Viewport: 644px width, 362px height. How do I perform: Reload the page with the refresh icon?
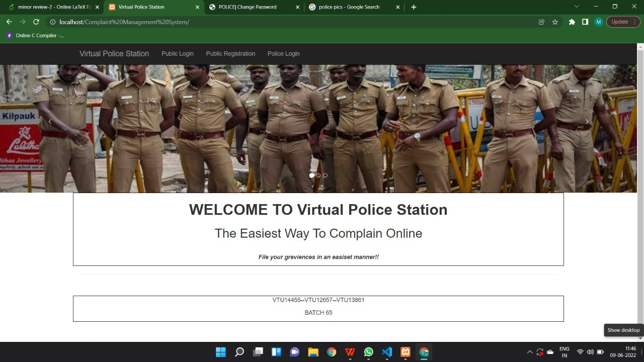(36, 22)
